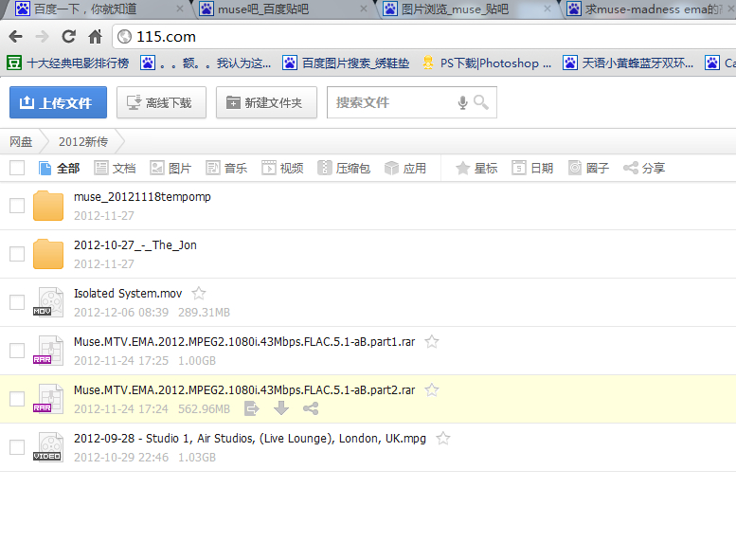Open 2012-09-28 Studio 1, Air Studios .mpg name
The width and height of the screenshot is (736, 560).
point(250,439)
